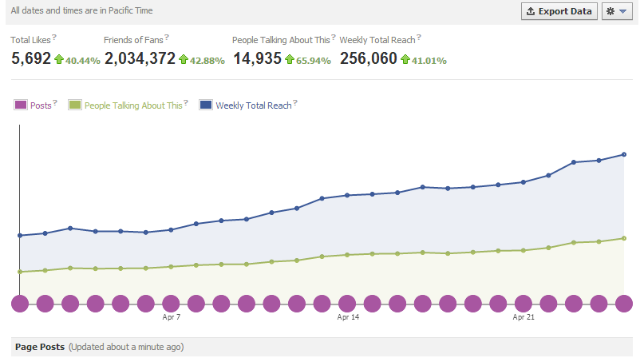
Task: Click the last green Talking About data point
Action: [624, 238]
